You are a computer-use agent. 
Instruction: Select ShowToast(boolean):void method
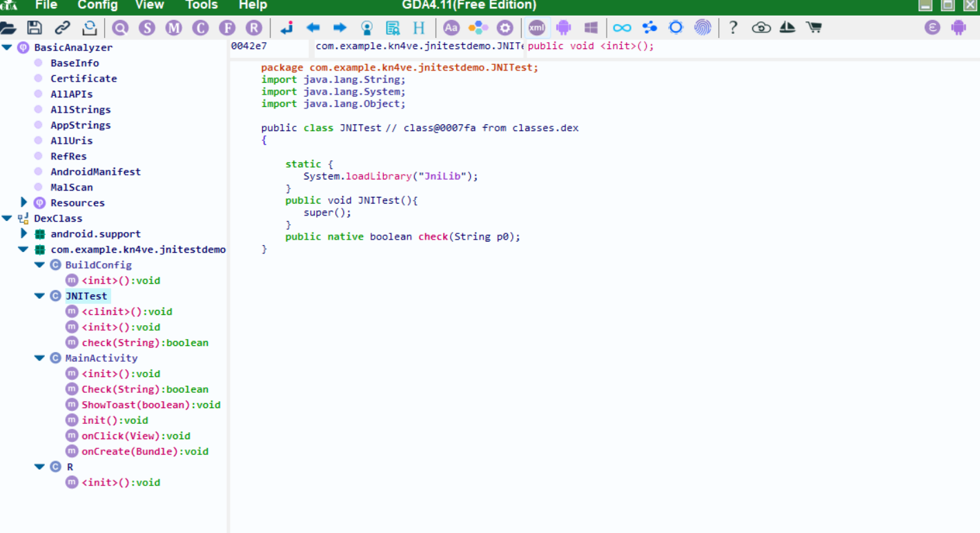pyautogui.click(x=151, y=405)
